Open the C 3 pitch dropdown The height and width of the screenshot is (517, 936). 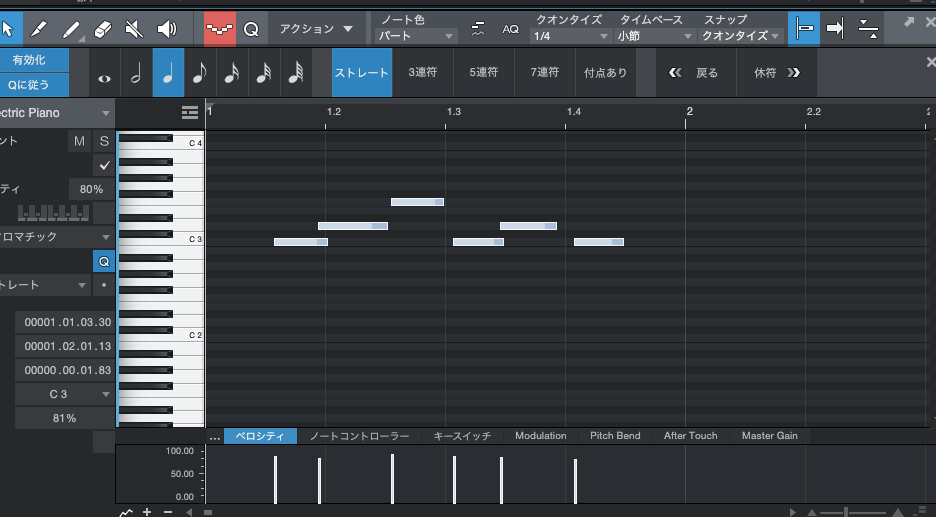(x=65, y=394)
